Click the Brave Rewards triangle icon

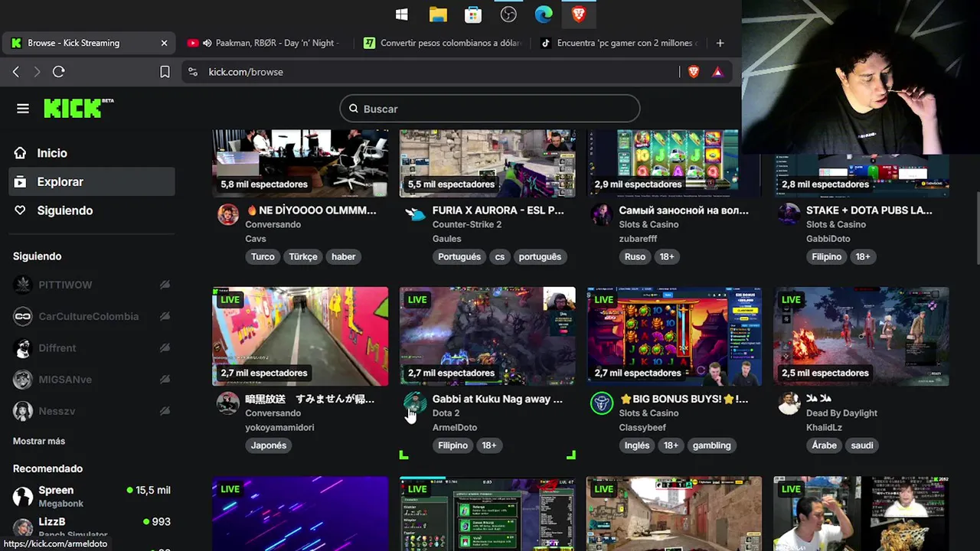tap(717, 72)
